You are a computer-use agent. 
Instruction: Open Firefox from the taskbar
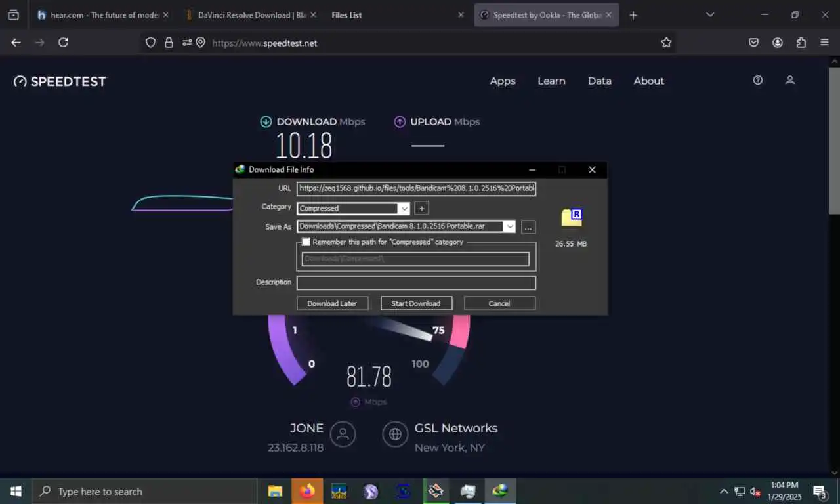coord(306,491)
